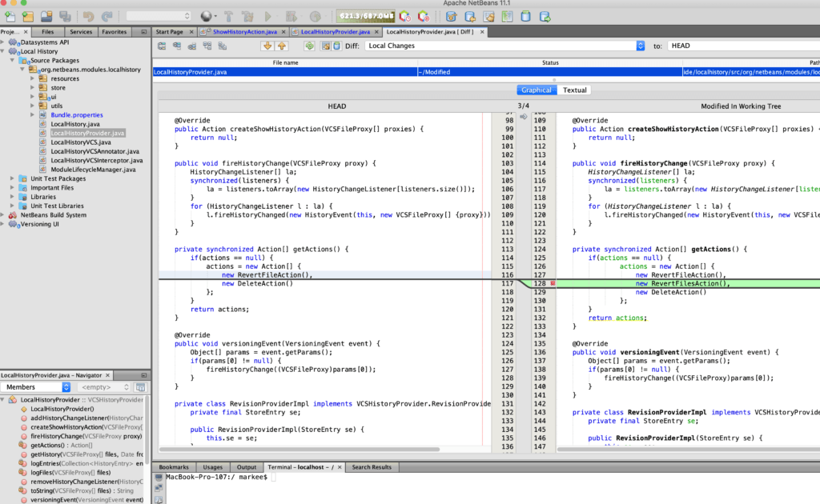The width and height of the screenshot is (820, 504).
Task: Open the Members dropdown in Navigator
Action: coord(30,387)
